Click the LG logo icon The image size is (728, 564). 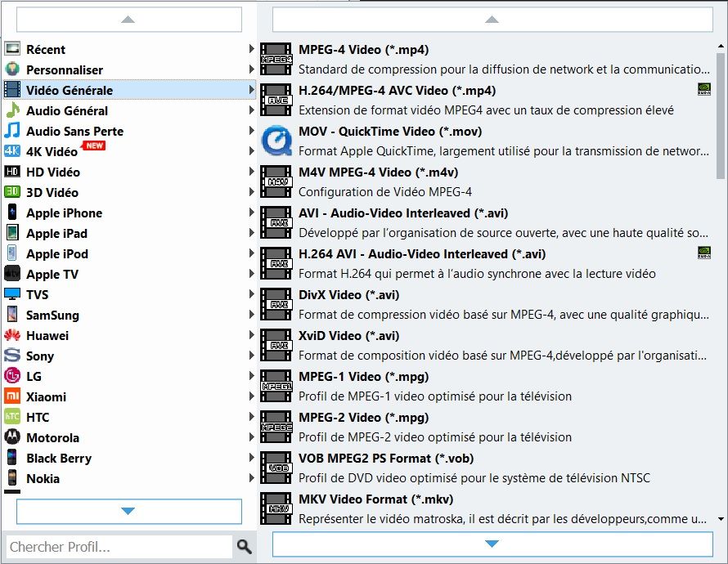[12, 376]
